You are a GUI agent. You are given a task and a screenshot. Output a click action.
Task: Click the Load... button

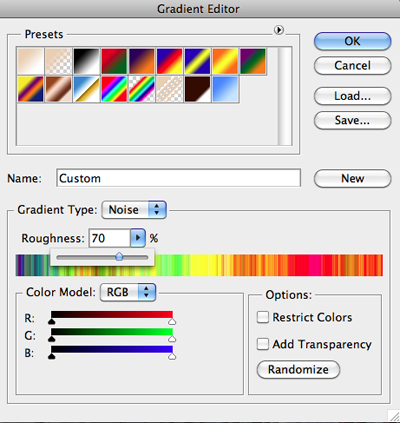point(352,96)
